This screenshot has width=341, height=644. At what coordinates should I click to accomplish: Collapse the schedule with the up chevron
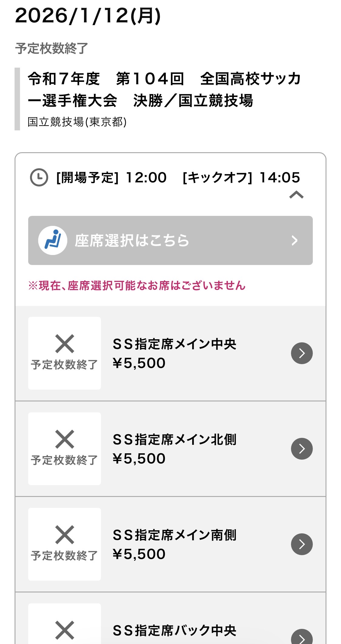pyautogui.click(x=296, y=195)
